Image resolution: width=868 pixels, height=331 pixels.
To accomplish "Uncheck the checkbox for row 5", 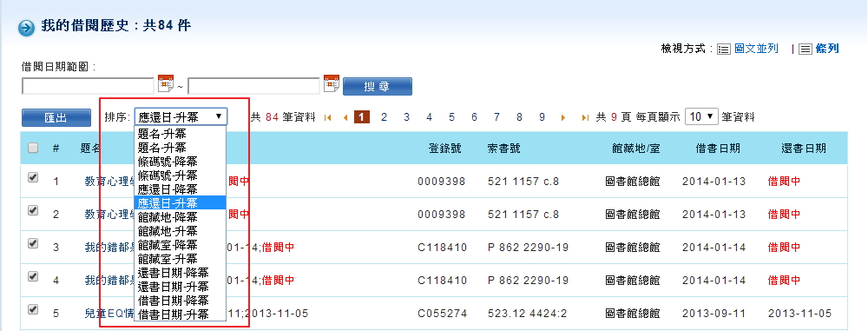I will 33,309.
